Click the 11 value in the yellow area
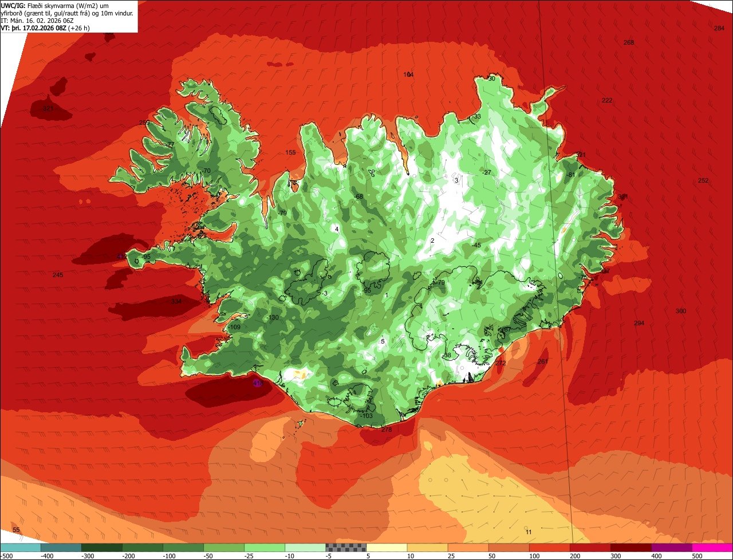 point(529,532)
